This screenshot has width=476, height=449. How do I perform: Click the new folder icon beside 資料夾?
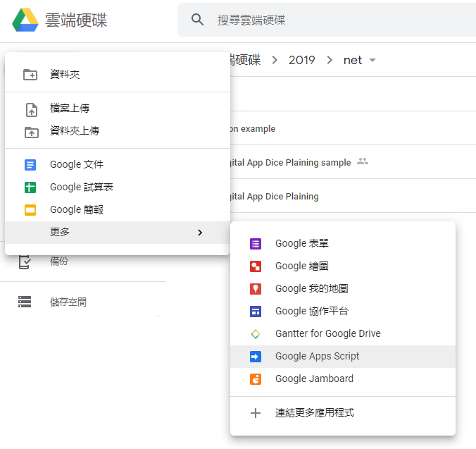click(30, 75)
